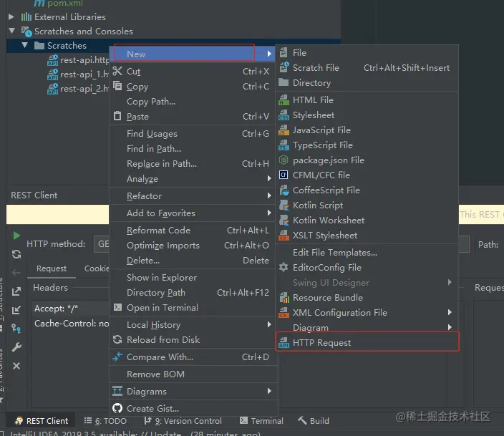Screen dimensions: 504x436
Task: Choose Replace in Path entry
Action: point(193,164)
